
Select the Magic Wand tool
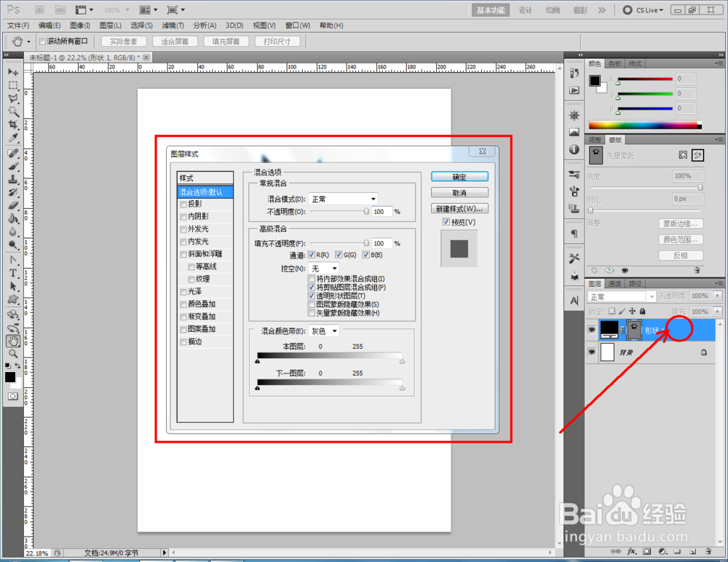coord(13,111)
